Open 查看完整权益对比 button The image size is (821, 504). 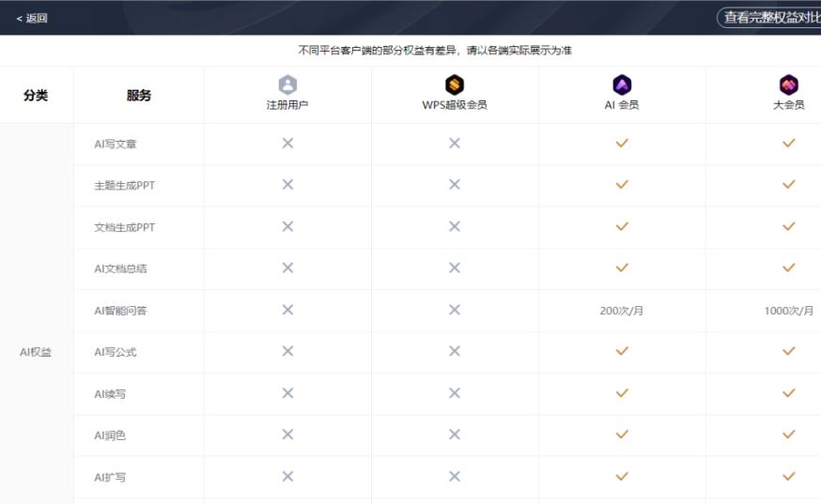click(x=768, y=18)
